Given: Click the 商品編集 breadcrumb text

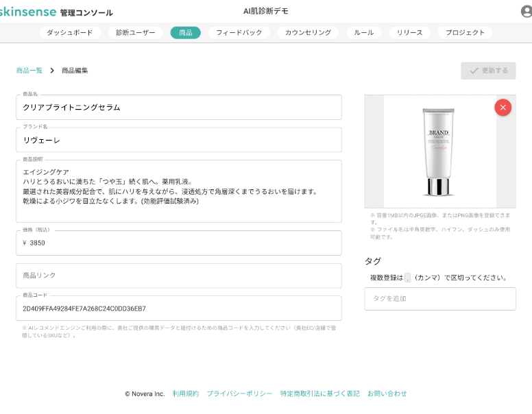Looking at the screenshot, I should click(x=75, y=71).
